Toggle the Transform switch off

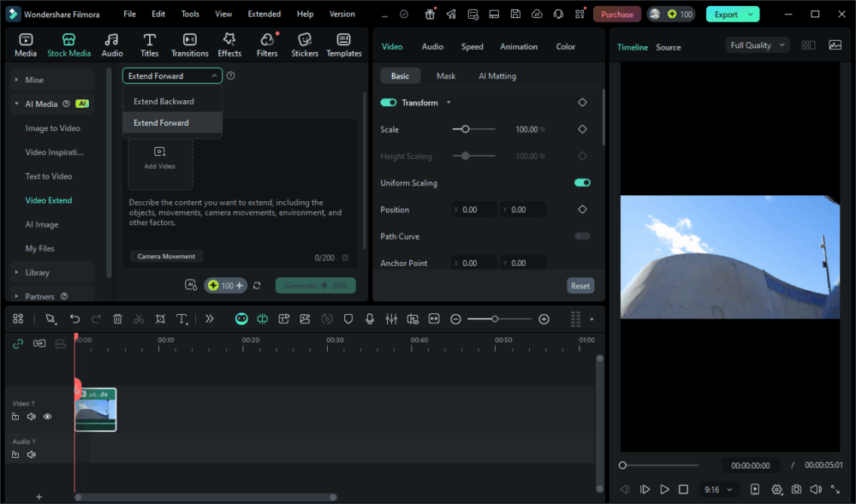pos(389,103)
